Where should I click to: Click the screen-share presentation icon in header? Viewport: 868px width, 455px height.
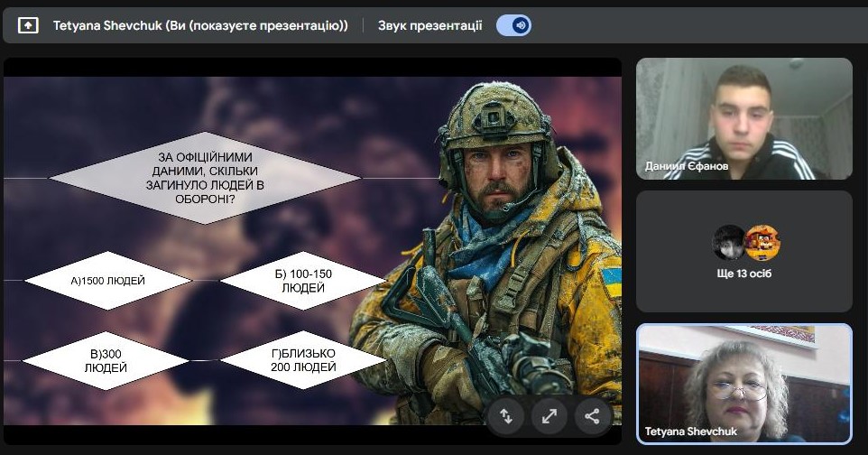pos(29,25)
